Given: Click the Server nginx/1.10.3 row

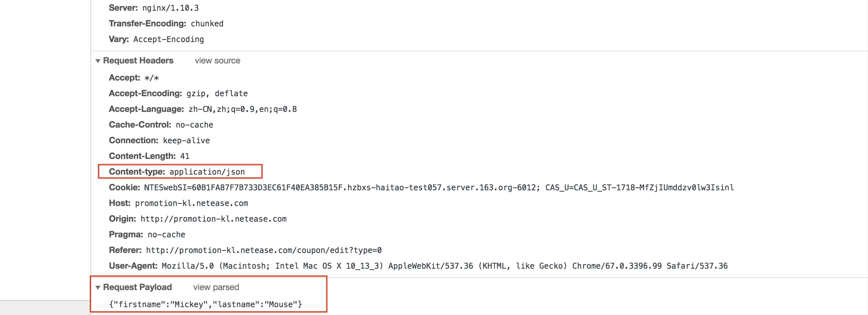Looking at the screenshot, I should (x=154, y=8).
